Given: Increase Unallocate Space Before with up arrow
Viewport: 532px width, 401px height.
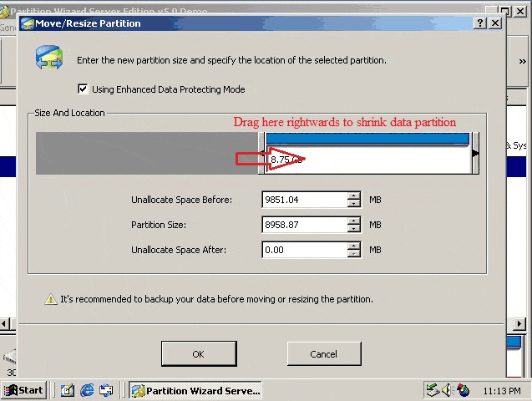Looking at the screenshot, I should [x=354, y=196].
